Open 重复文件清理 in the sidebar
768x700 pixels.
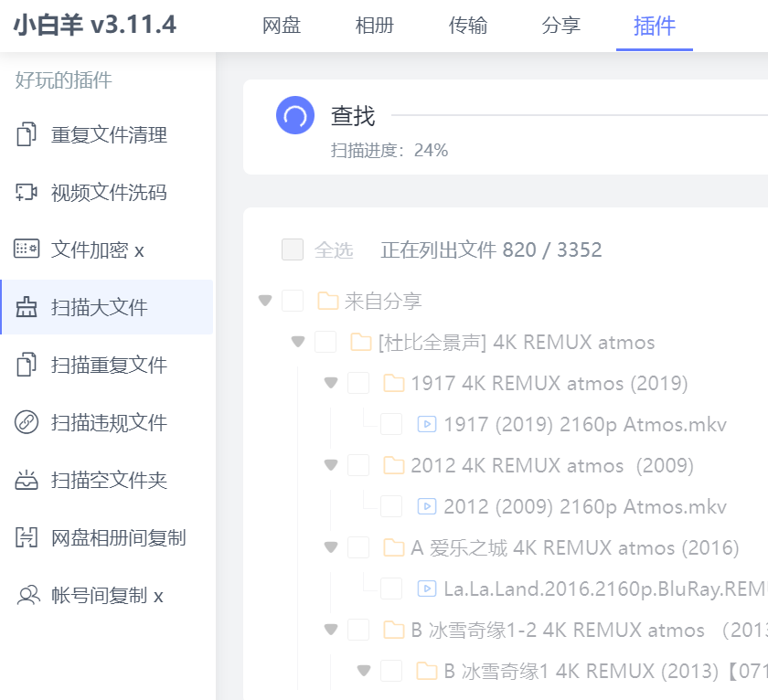(107, 134)
